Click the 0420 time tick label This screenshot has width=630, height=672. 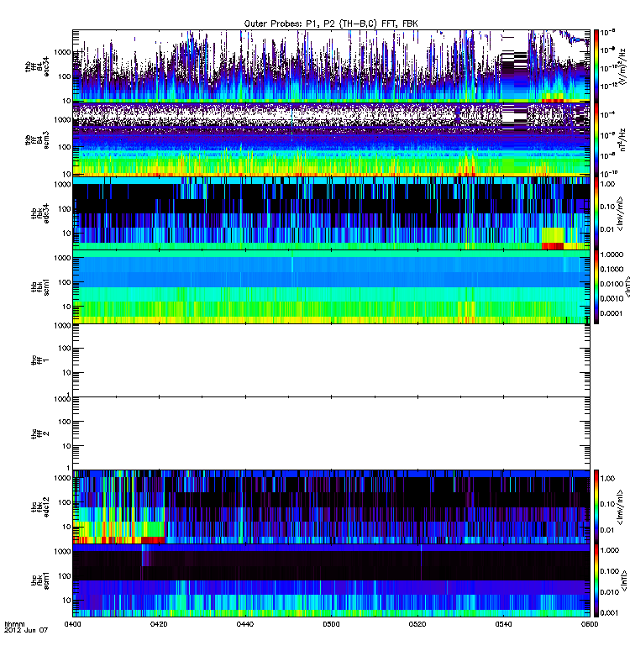159,624
